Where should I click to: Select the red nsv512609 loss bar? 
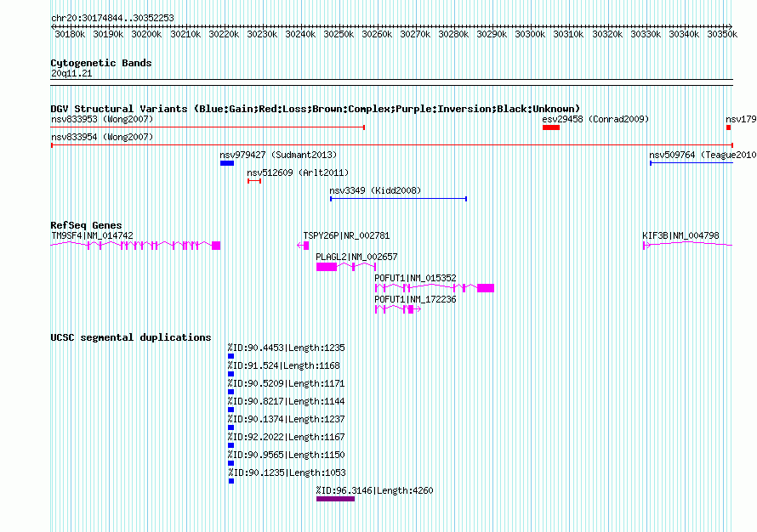click(x=254, y=181)
